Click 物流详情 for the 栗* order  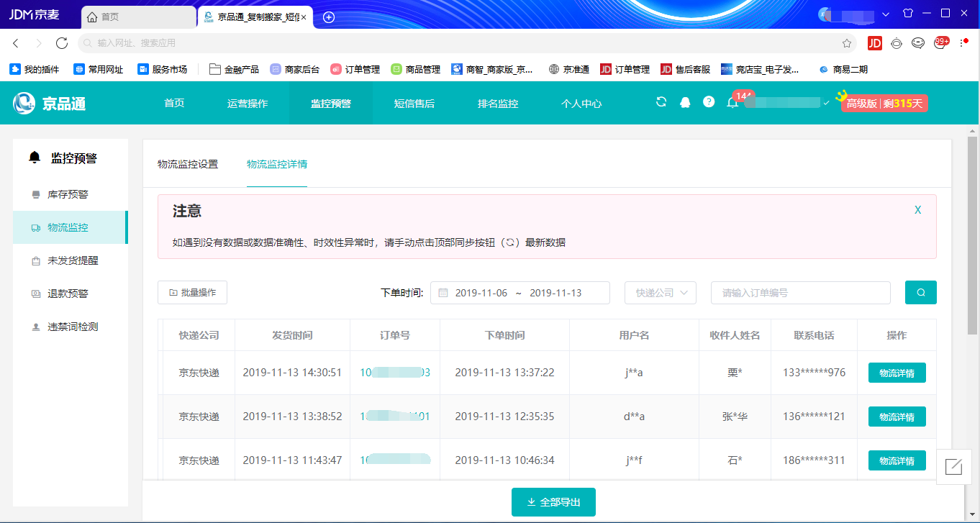click(897, 373)
